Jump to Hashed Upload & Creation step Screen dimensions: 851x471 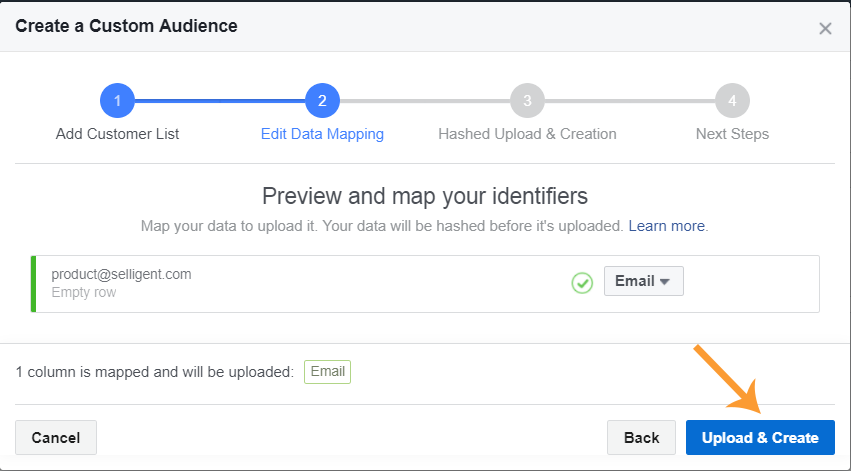pos(527,134)
